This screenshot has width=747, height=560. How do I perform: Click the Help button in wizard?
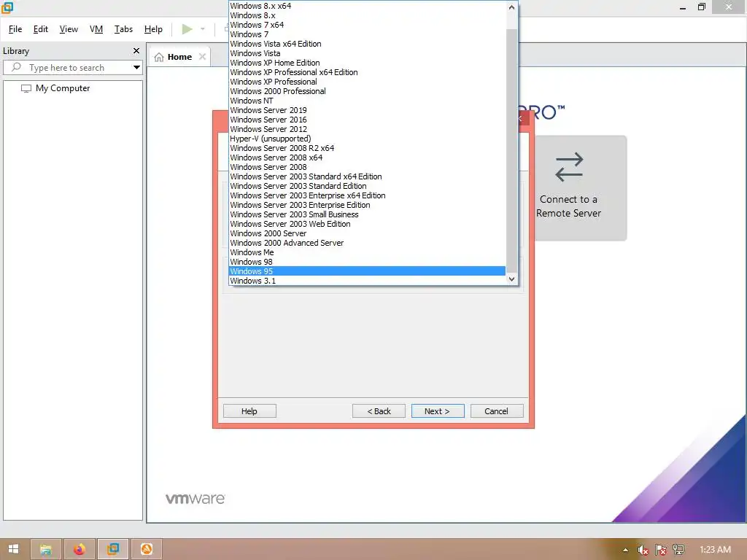pyautogui.click(x=249, y=411)
